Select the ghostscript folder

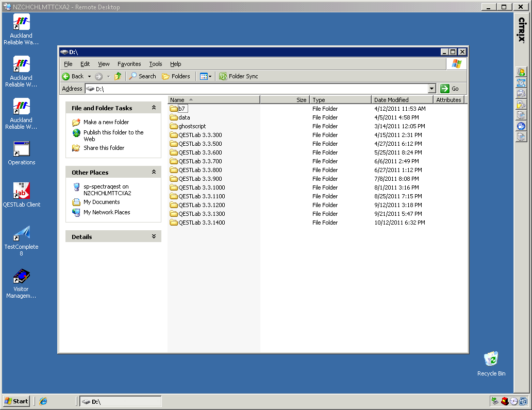tap(192, 126)
